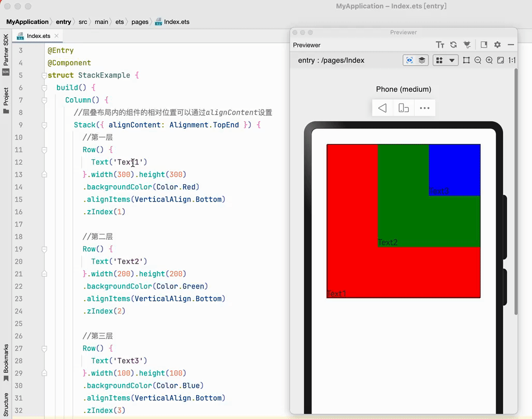The image size is (532, 419).
Task: Zoom out the preview
Action: click(478, 61)
